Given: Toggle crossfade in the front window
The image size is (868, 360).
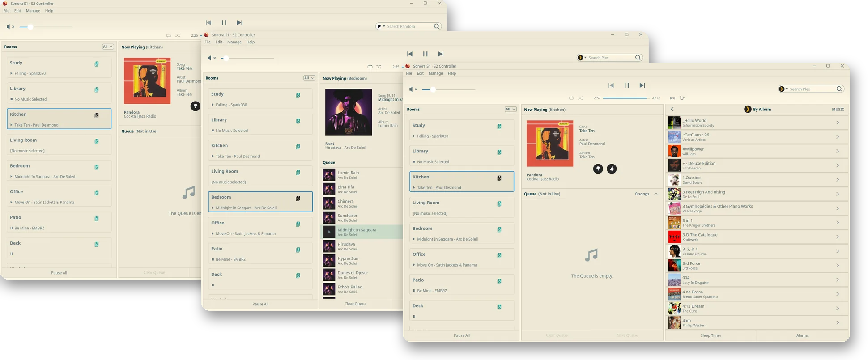Looking at the screenshot, I should (x=672, y=98).
